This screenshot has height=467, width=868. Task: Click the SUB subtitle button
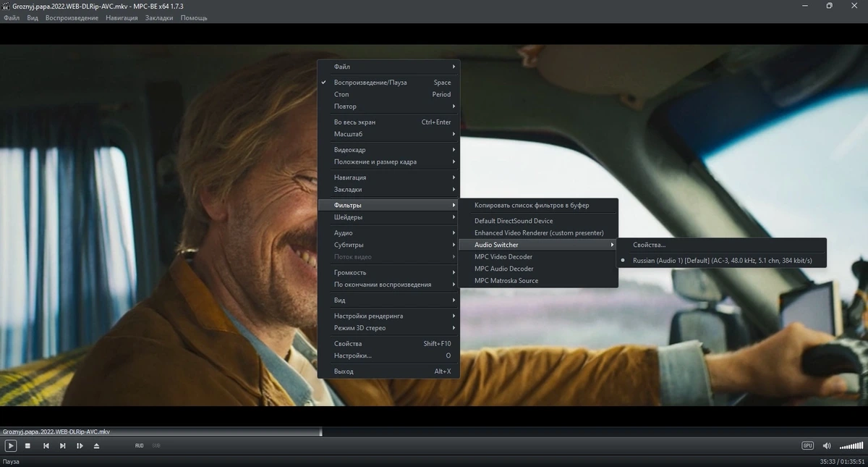[x=156, y=446]
